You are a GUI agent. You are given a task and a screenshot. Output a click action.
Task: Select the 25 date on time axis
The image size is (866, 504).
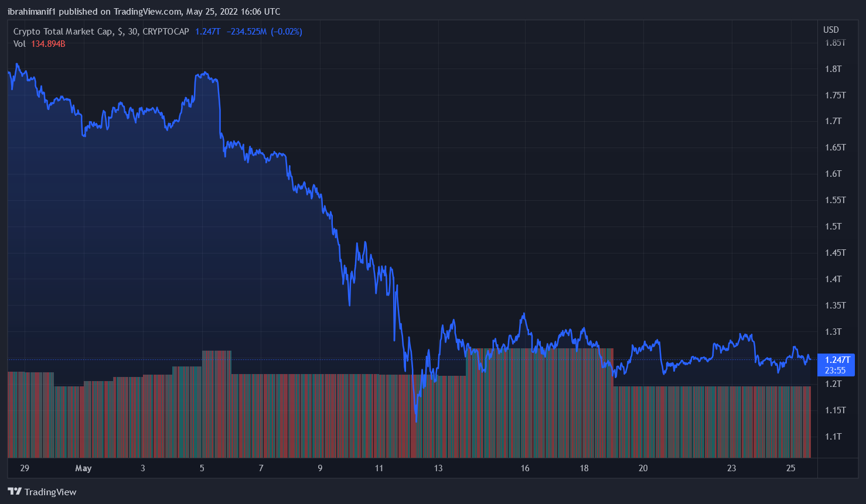coord(790,468)
